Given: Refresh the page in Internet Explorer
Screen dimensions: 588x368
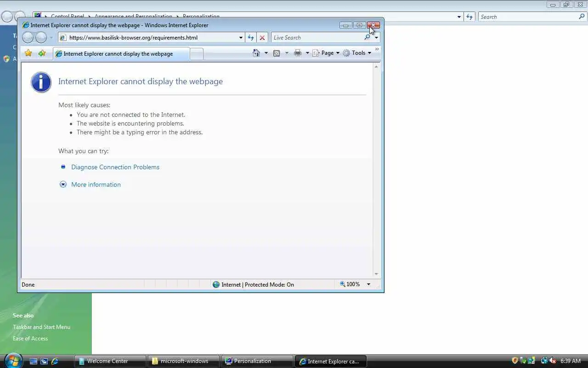Looking at the screenshot, I should click(251, 38).
